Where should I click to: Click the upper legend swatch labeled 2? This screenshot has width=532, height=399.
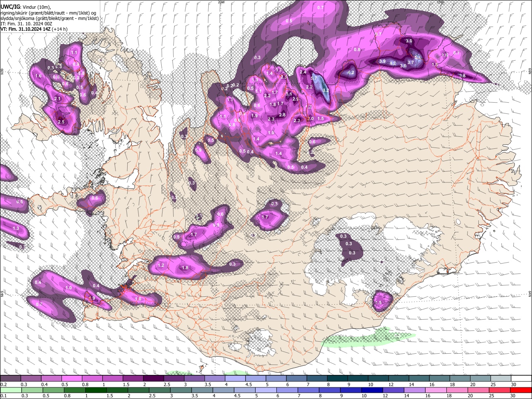[153, 379]
